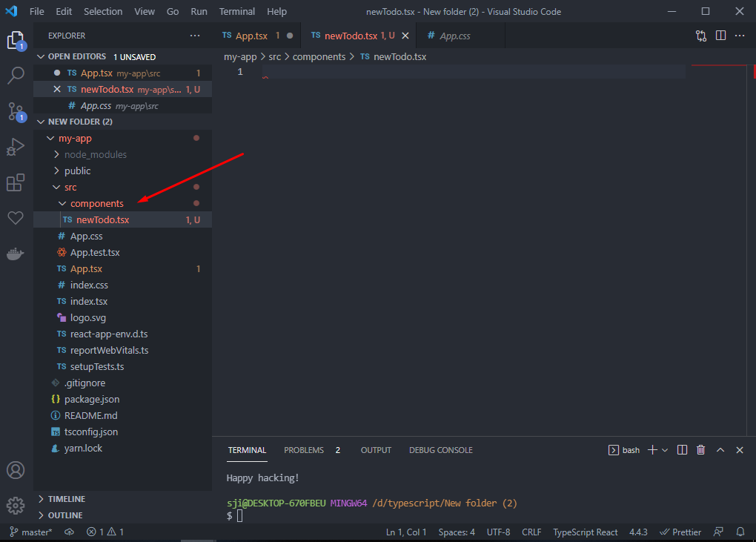Open the Docker view in activity bar
756x542 pixels.
pos(16,254)
